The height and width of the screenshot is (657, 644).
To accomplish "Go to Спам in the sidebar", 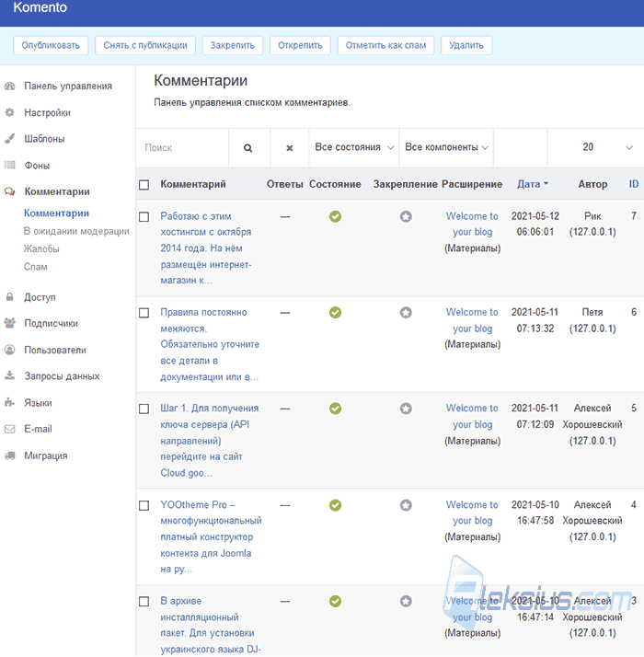I will pos(36,267).
